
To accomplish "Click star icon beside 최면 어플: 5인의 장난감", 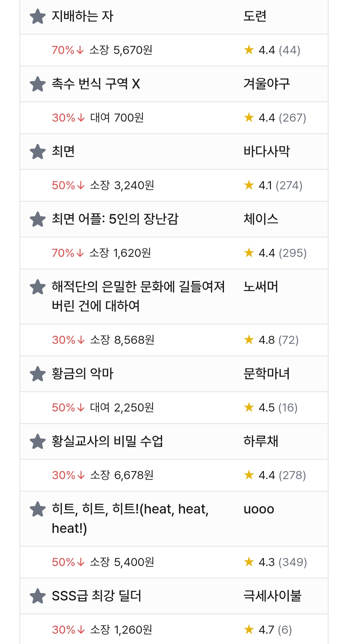I will [x=38, y=219].
